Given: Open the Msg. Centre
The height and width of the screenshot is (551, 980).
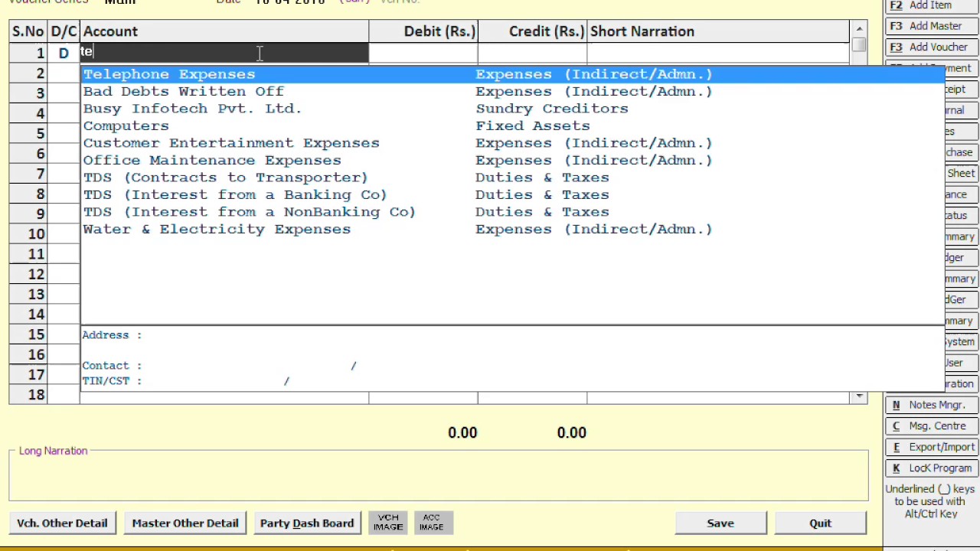Looking at the screenshot, I should coord(931,426).
